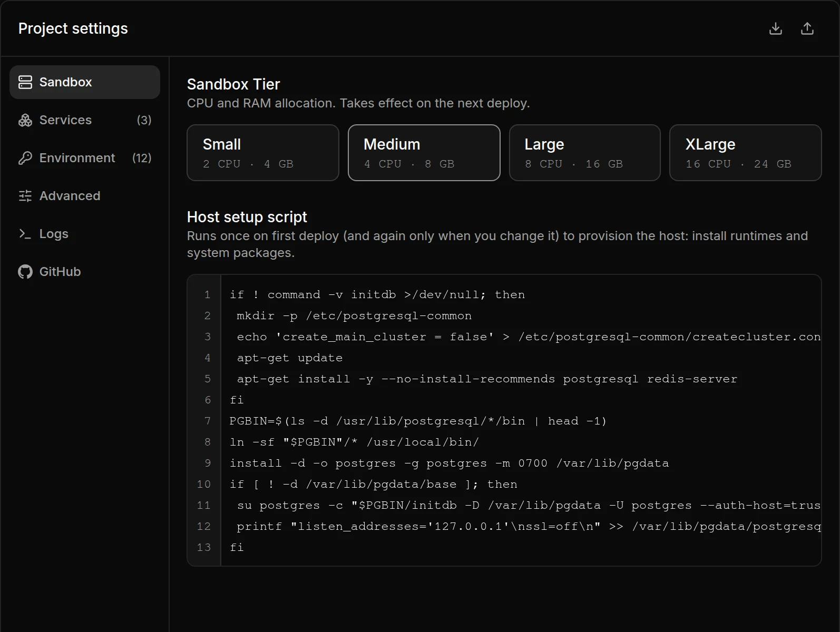Choose the XLarge 16 CPU tier

[746, 153]
